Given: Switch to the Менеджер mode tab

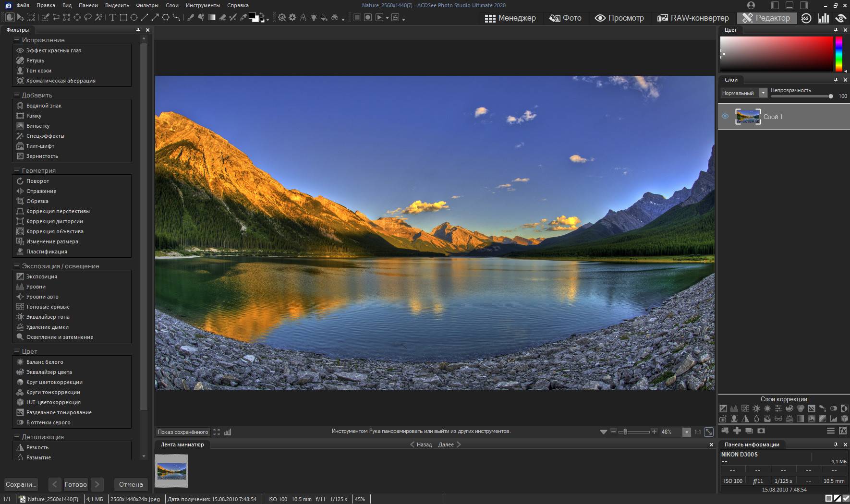Looking at the screenshot, I should pyautogui.click(x=510, y=18).
